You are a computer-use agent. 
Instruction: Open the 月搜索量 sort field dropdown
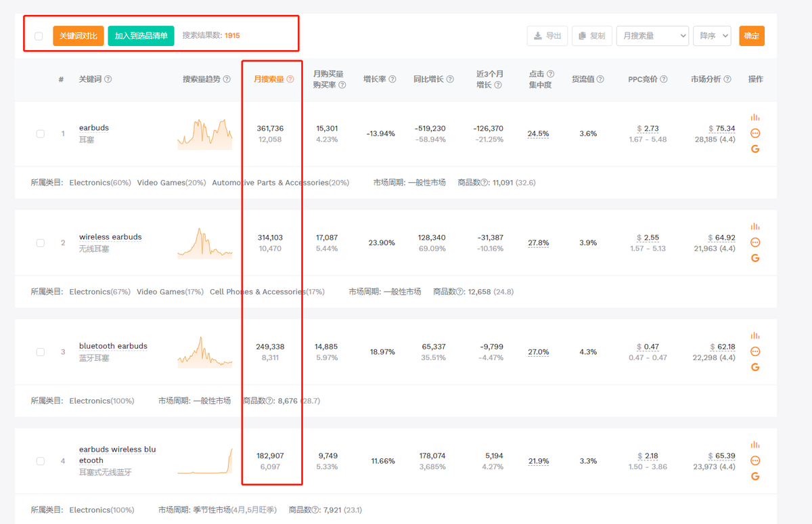tap(652, 36)
